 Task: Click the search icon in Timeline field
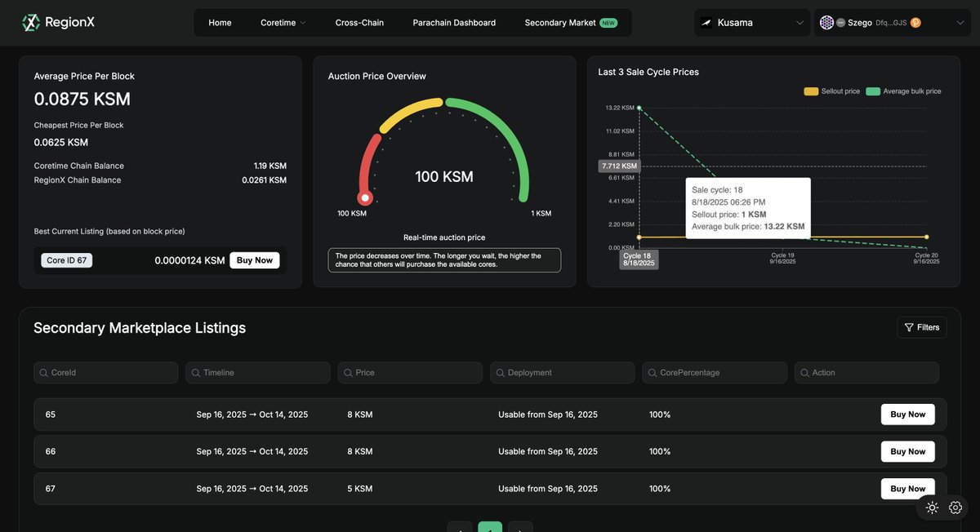click(x=196, y=373)
